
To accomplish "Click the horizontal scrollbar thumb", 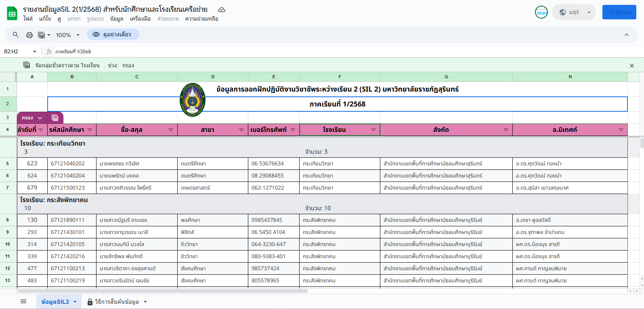I will point(163,291).
